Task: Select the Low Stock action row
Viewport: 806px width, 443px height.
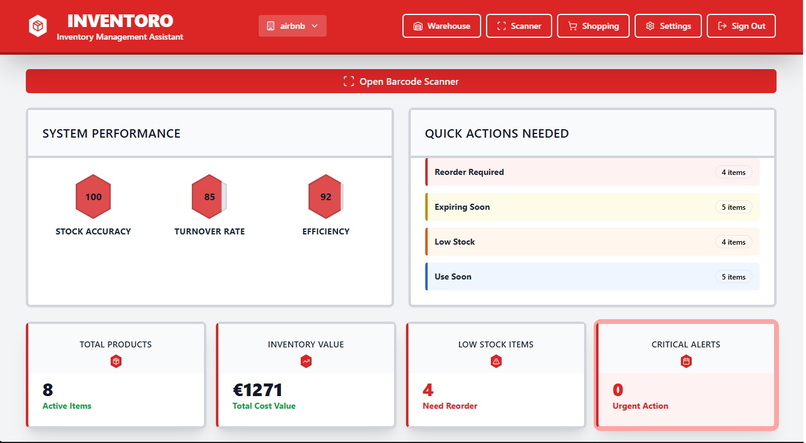Action: tap(592, 242)
